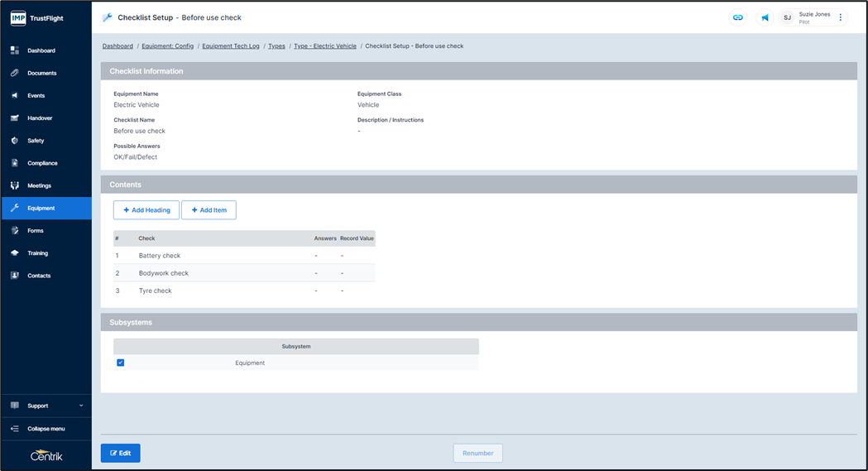Go to Forms in the sidebar
868x471 pixels.
(x=36, y=231)
